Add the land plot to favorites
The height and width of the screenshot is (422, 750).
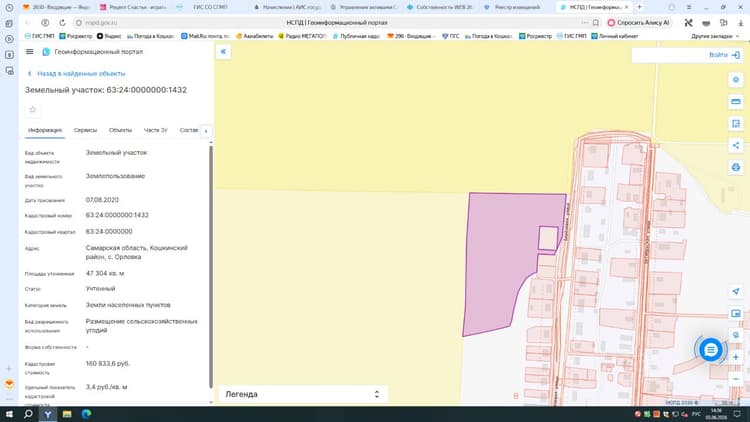point(33,110)
